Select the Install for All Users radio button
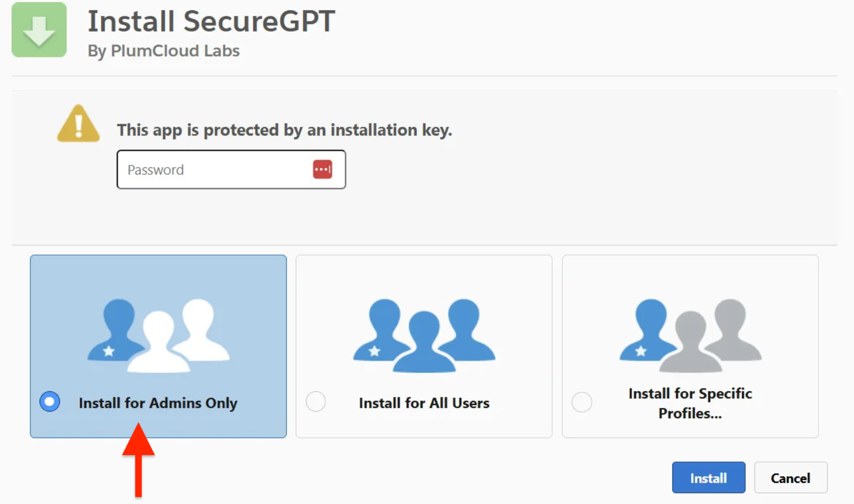 coord(316,402)
